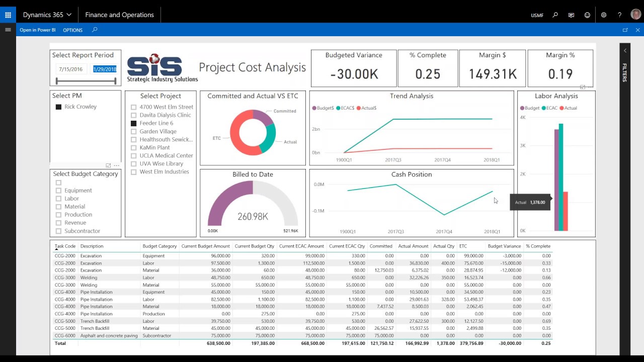Click focus mode icon under Margin % card

coord(583,87)
